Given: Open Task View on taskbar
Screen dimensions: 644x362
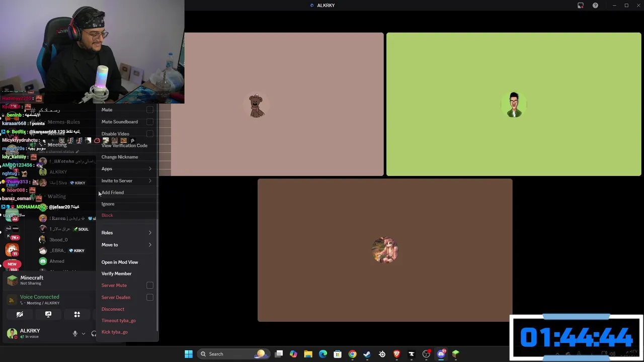Looking at the screenshot, I should [x=279, y=354].
